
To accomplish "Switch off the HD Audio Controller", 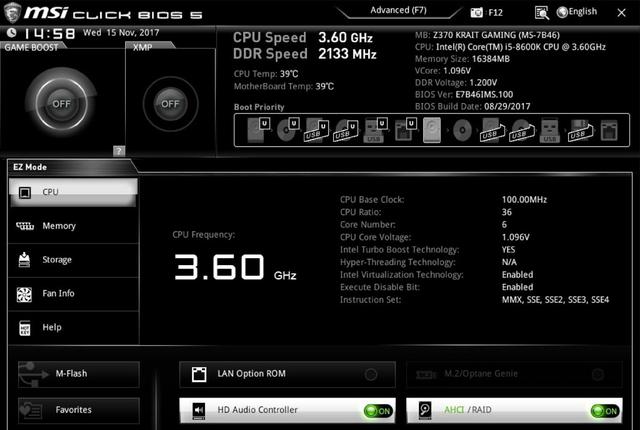I will pyautogui.click(x=287, y=410).
